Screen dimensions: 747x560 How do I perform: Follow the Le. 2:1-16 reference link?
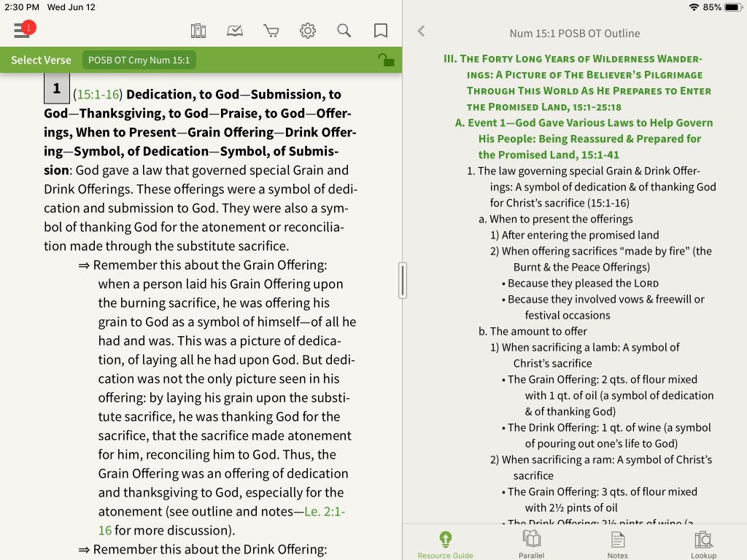tap(222, 521)
